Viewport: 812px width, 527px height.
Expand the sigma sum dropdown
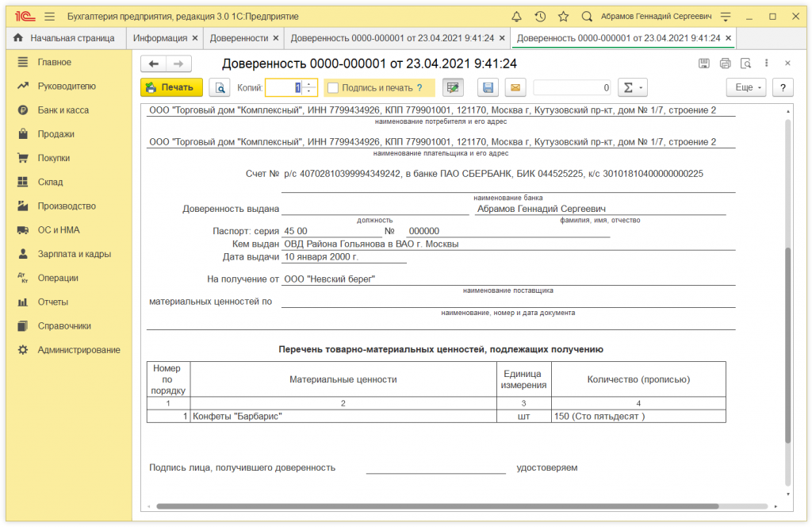click(x=631, y=88)
